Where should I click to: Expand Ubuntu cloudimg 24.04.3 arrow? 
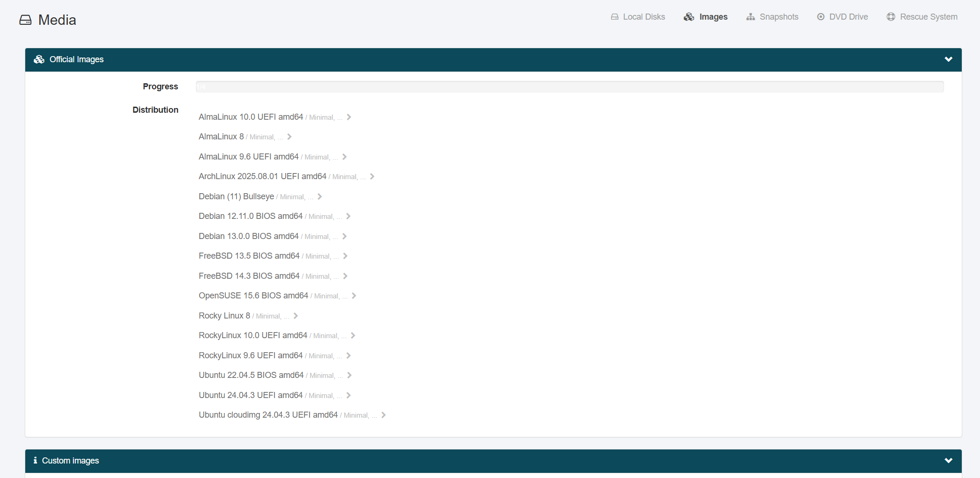[x=383, y=415]
